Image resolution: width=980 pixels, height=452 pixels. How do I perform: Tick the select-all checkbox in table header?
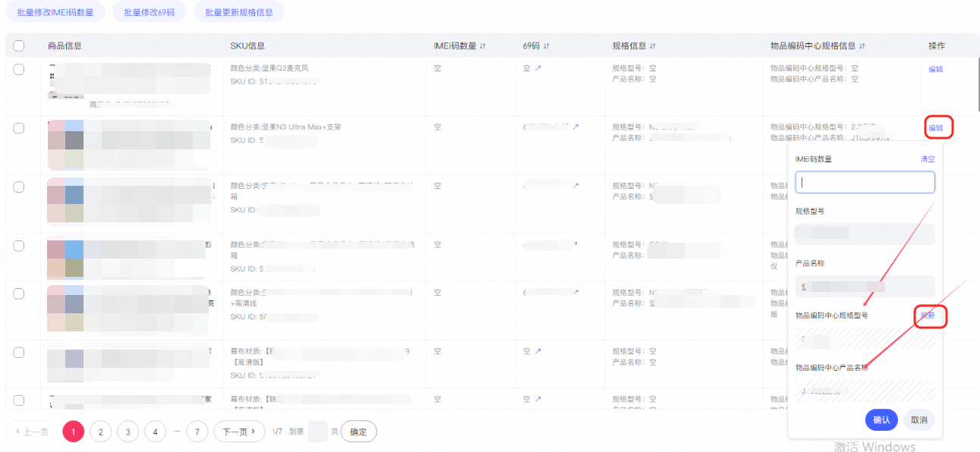19,46
